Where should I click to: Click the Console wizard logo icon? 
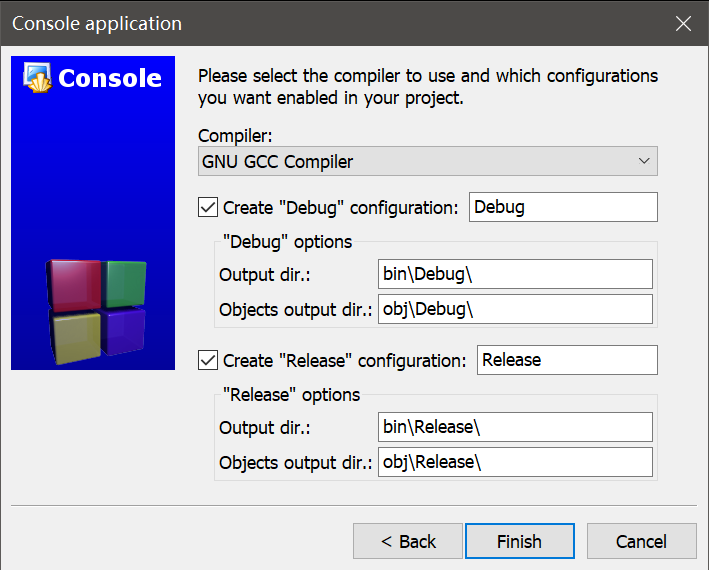pyautogui.click(x=37, y=78)
